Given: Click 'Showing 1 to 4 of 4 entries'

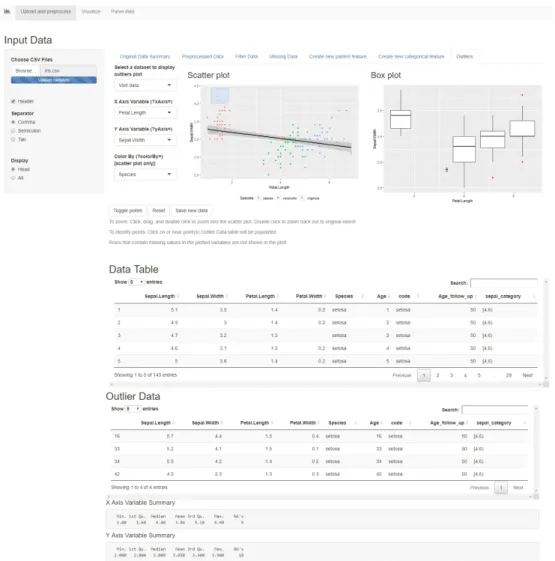Looking at the screenshot, I should [139, 487].
